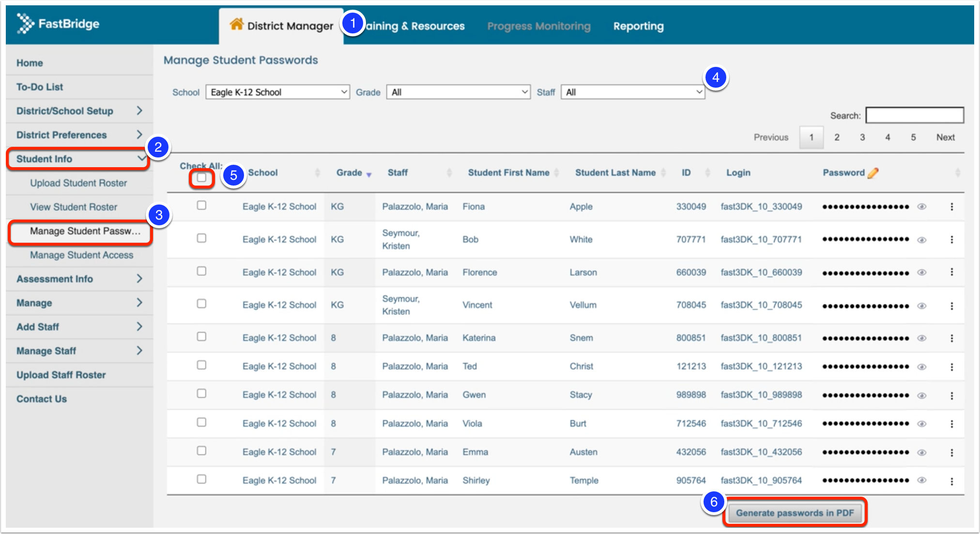Show Ted Christ's password via eye icon

coord(922,367)
